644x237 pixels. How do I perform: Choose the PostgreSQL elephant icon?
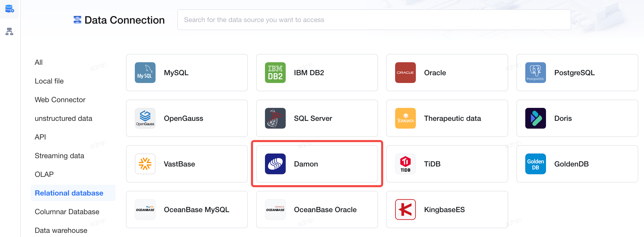point(536,73)
